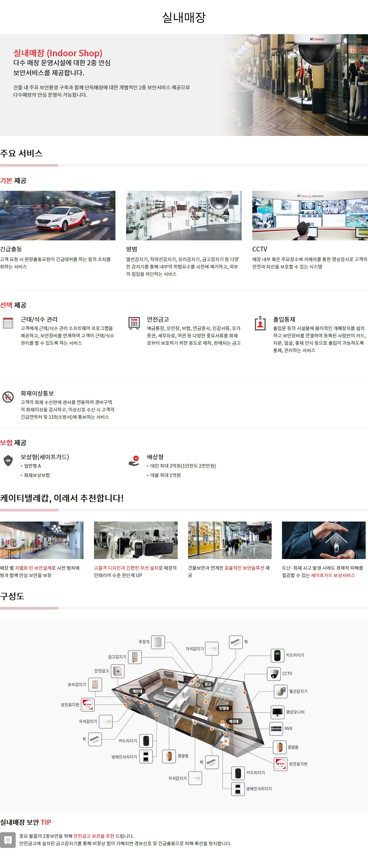Screen dimensions: 368x868
Task: Click the 케이티텔레캅, 이래서 추천합니다! heading
Action: [62, 498]
